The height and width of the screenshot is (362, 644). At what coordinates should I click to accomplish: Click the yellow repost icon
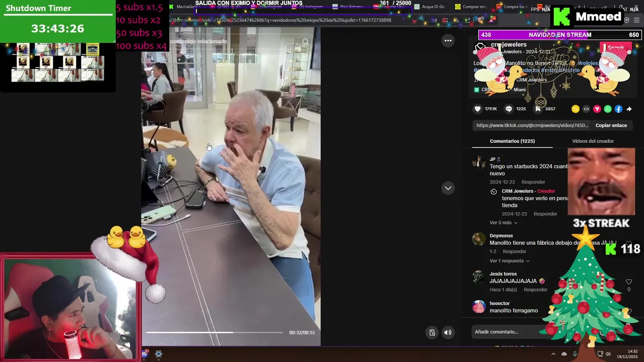click(x=576, y=109)
